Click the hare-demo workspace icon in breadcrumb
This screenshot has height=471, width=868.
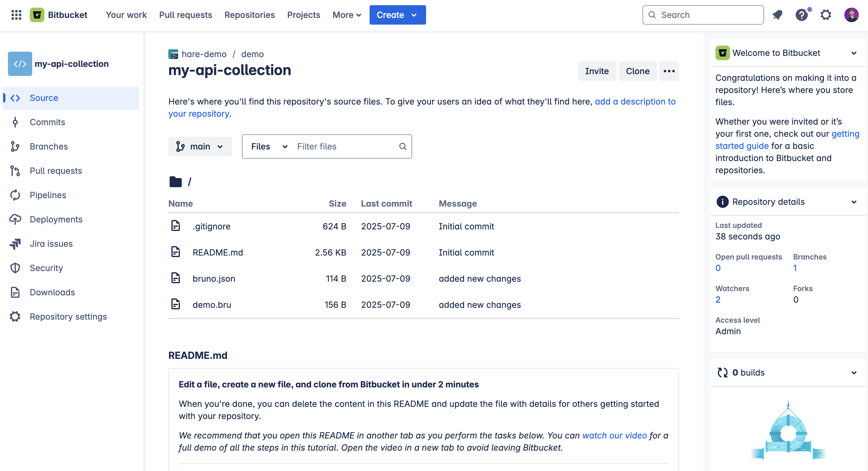pyautogui.click(x=173, y=54)
